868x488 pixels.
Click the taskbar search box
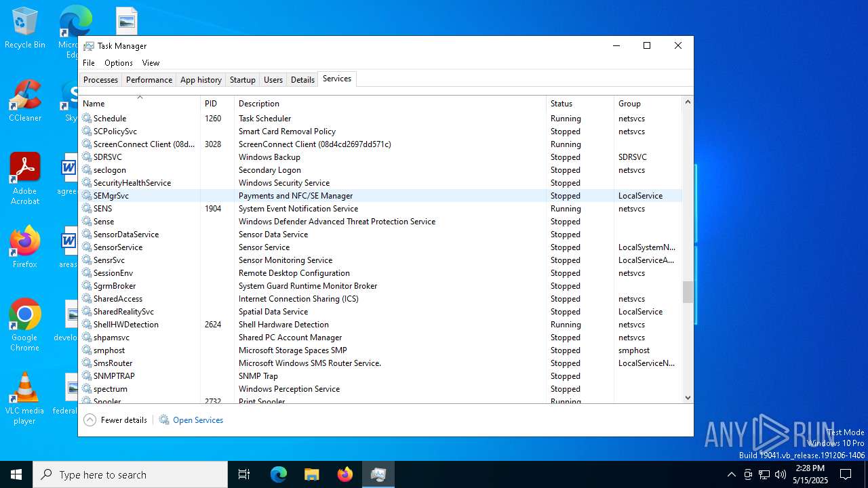(130, 474)
